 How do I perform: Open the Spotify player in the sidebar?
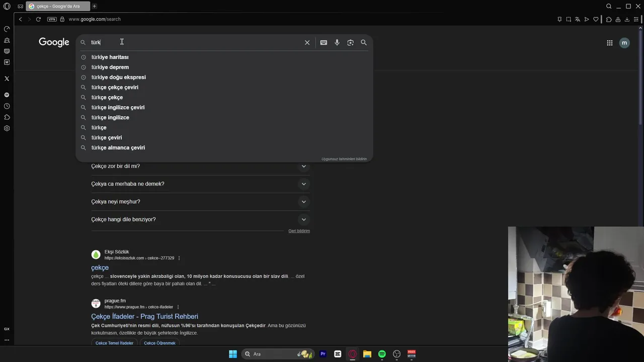point(7,95)
